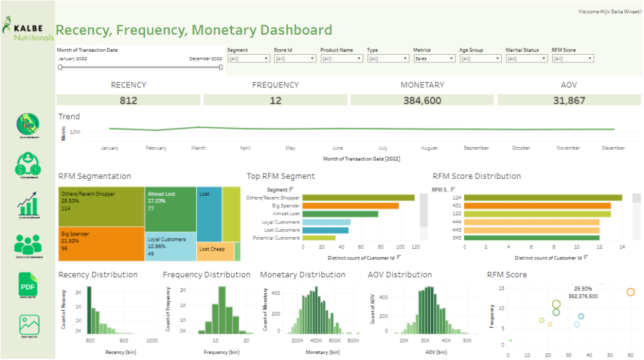This screenshot has width=644, height=360.
Task: Click the Top RFM Segment scrollbar
Action: pyautogui.click(x=423, y=210)
